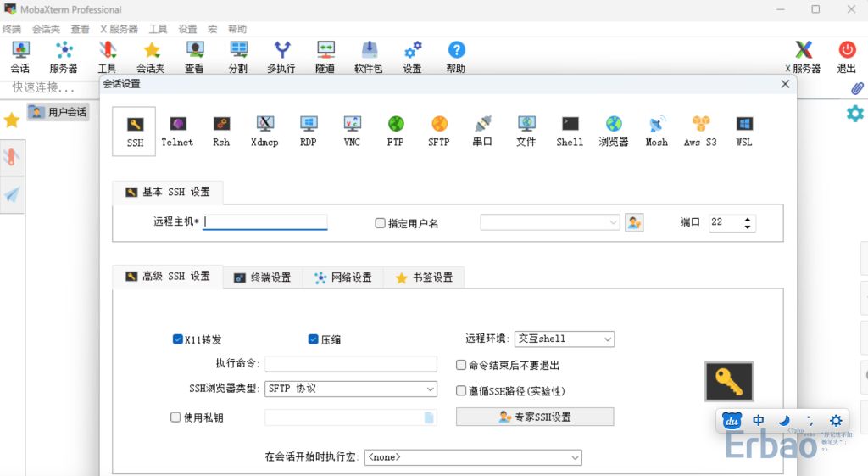
Task: Click the 专家SSH设置 button
Action: tap(535, 417)
